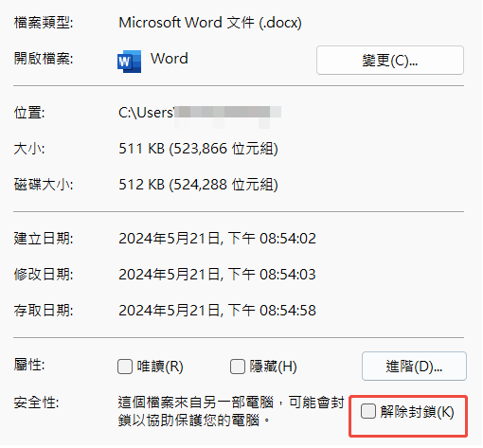Toggle the 唯讀(R) read-only checkbox
The height and width of the screenshot is (448, 483).
tap(125, 367)
